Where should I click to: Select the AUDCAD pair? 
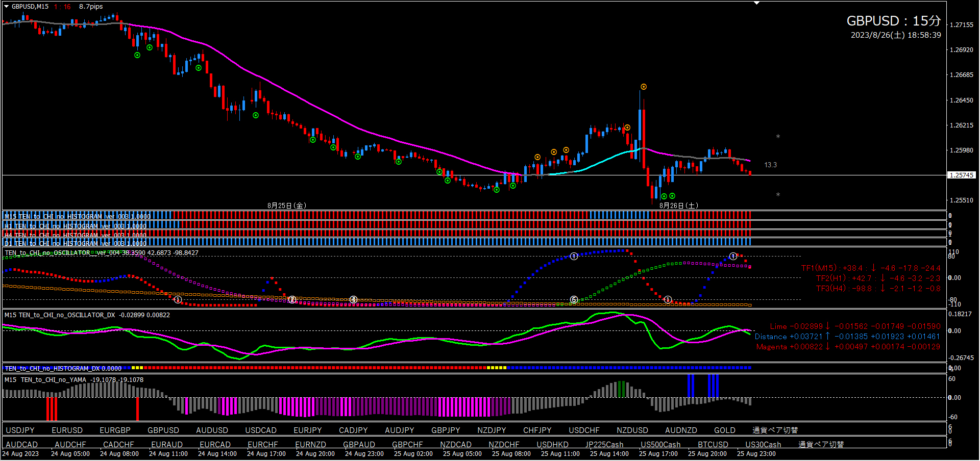[x=21, y=445]
